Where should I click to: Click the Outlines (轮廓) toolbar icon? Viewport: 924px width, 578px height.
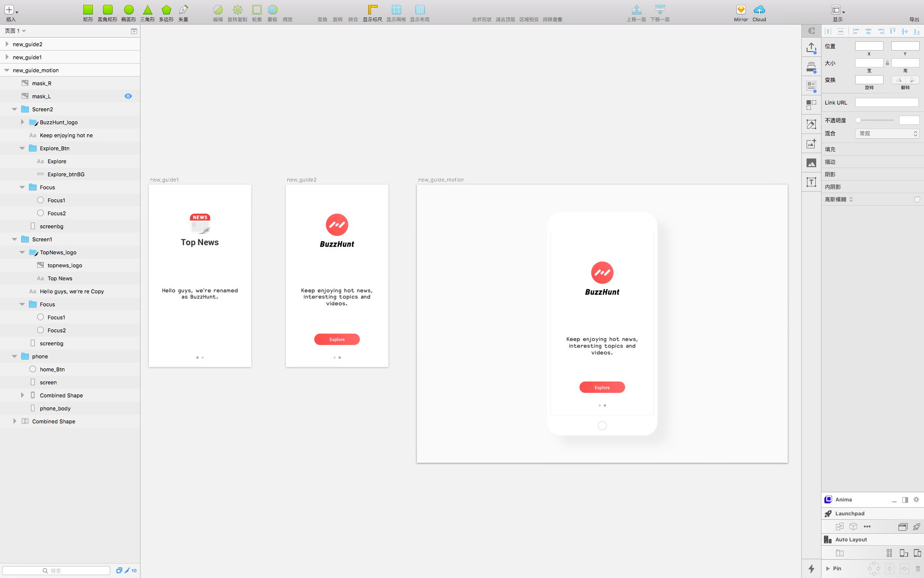257,10
